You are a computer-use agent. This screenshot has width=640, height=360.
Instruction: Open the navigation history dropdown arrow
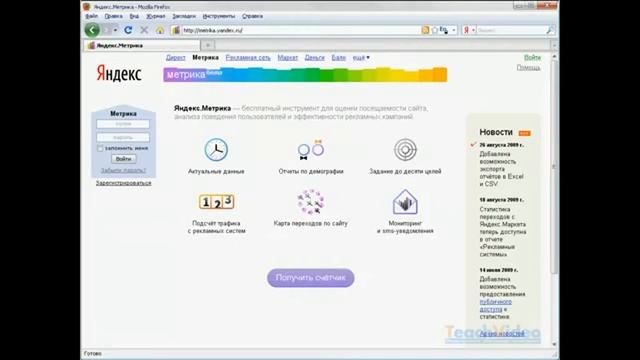click(x=116, y=30)
